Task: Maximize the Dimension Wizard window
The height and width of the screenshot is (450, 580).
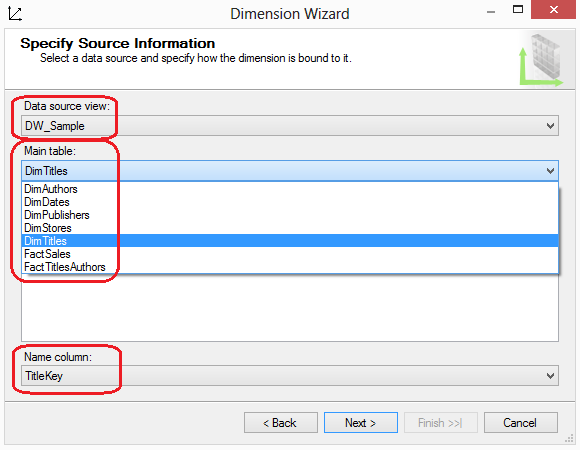Action: [x=518, y=10]
